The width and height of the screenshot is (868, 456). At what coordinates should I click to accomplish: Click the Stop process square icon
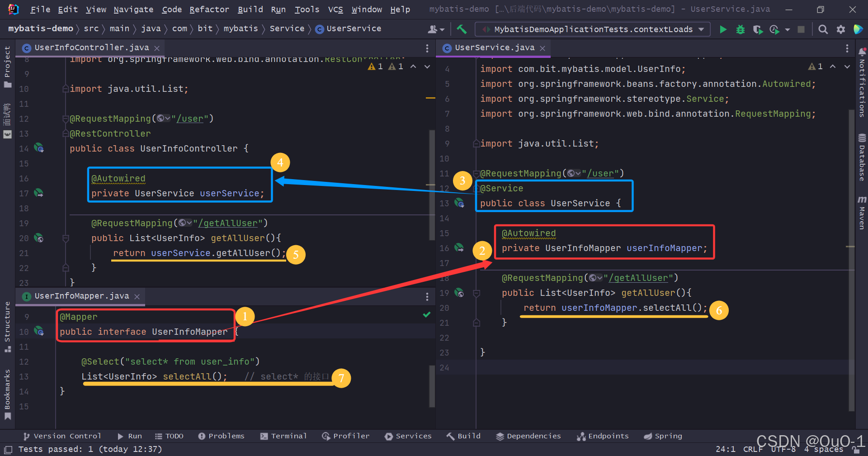[801, 29]
